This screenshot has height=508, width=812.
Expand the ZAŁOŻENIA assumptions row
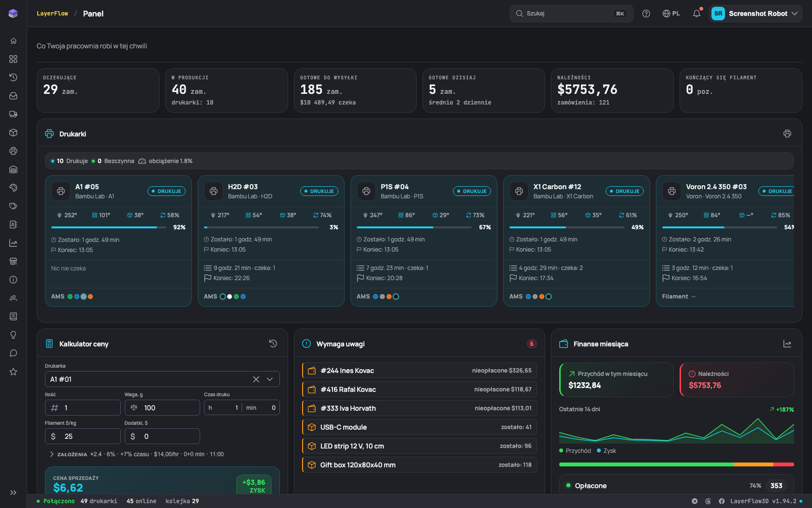[x=136, y=454]
